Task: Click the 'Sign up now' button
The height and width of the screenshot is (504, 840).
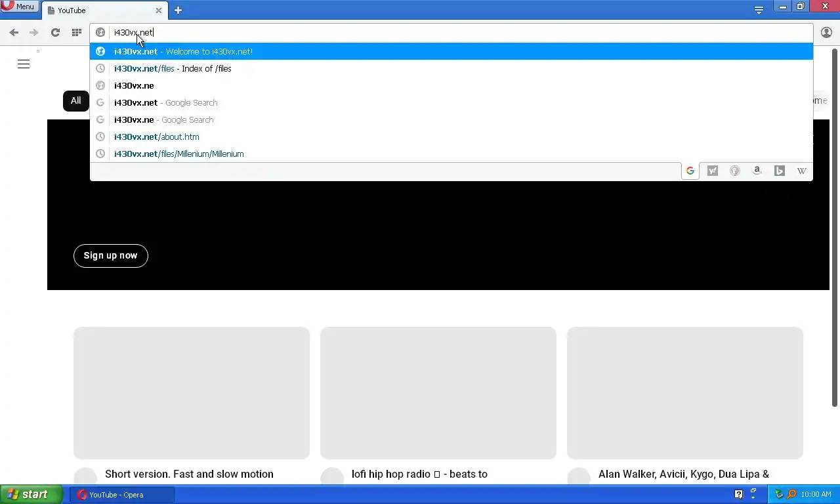Action: pos(110,255)
